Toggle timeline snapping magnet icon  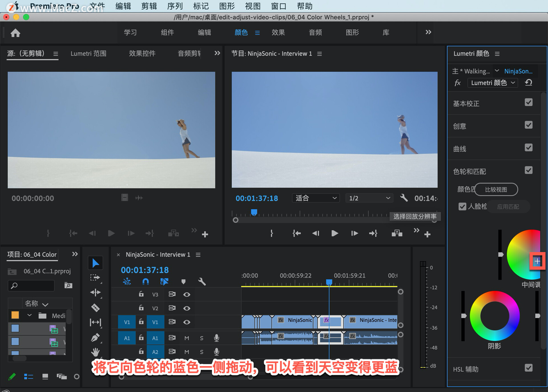click(x=146, y=282)
